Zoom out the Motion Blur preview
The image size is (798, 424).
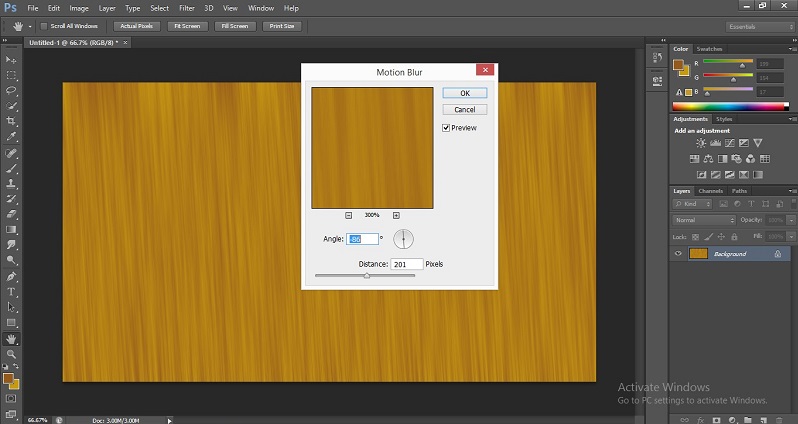(x=348, y=215)
